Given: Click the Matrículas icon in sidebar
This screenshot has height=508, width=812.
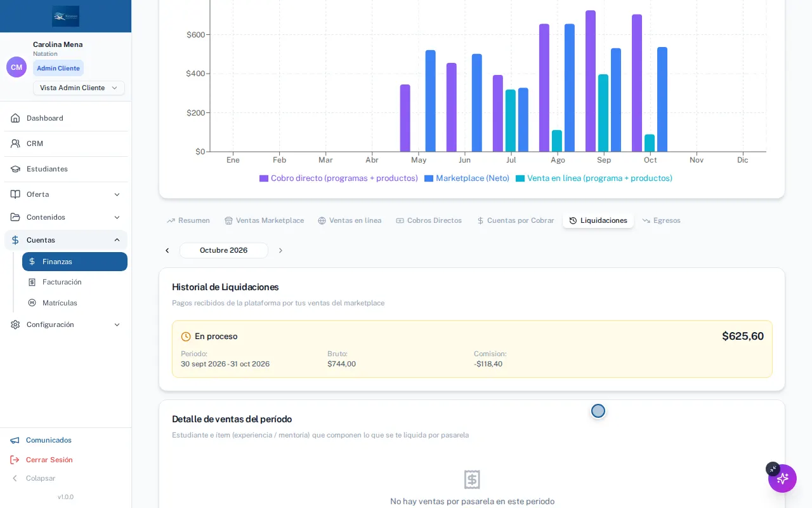Looking at the screenshot, I should 32,303.
